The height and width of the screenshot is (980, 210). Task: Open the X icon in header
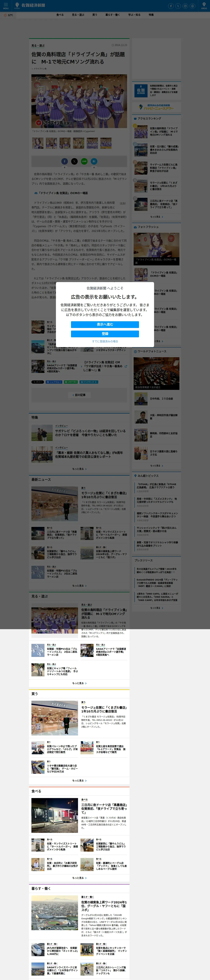click(178, 6)
